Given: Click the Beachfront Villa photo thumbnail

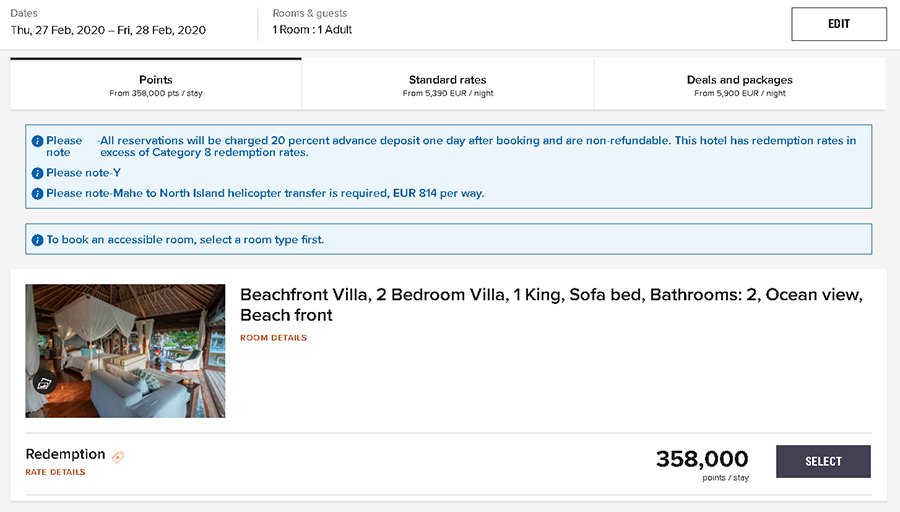Looking at the screenshot, I should 125,350.
